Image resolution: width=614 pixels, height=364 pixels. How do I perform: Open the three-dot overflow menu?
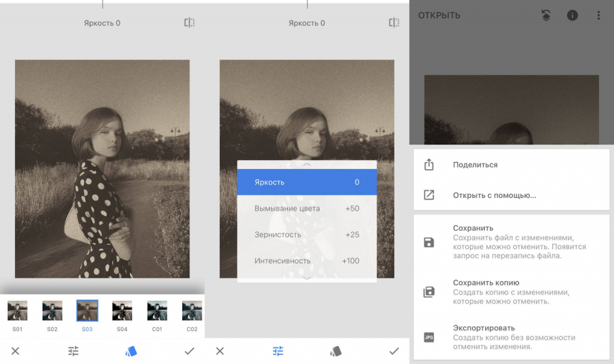tap(598, 16)
